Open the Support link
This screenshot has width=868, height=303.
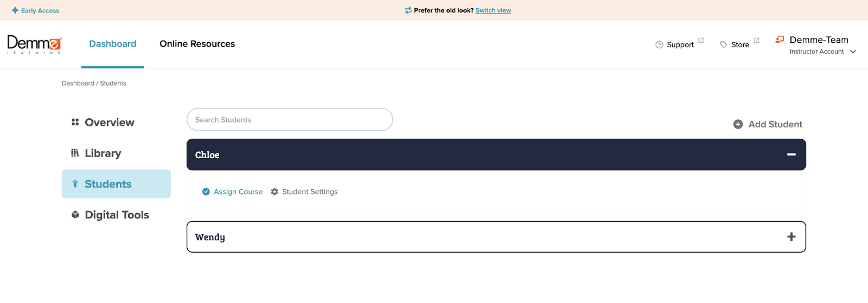pos(680,44)
